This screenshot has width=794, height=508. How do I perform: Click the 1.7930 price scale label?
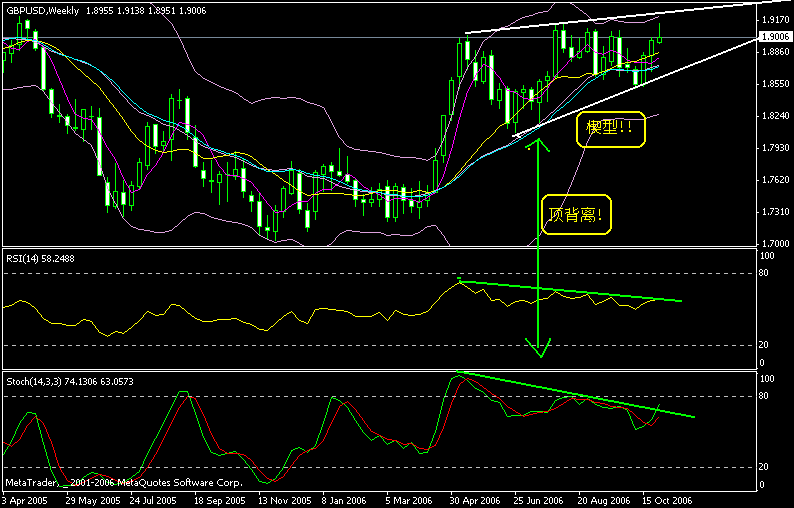pos(775,148)
